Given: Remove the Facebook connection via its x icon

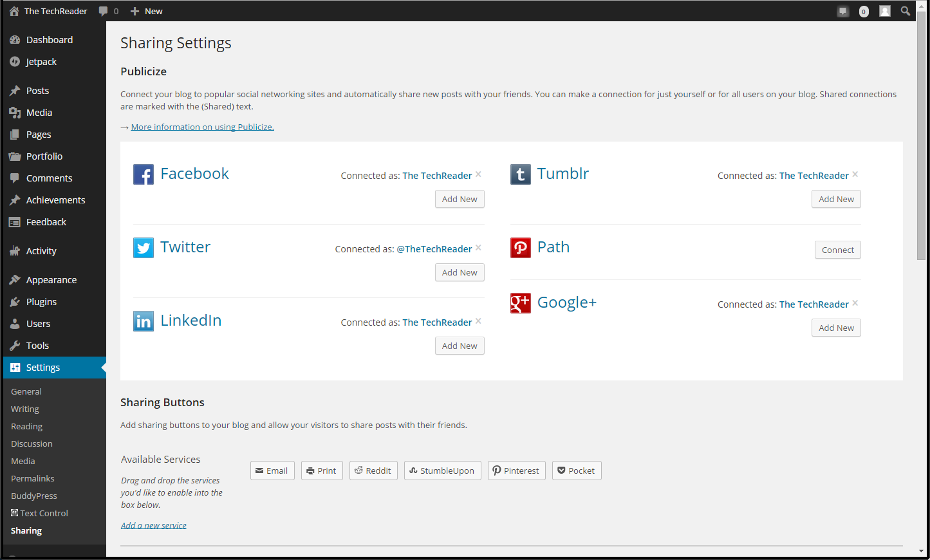Looking at the screenshot, I should pyautogui.click(x=478, y=174).
